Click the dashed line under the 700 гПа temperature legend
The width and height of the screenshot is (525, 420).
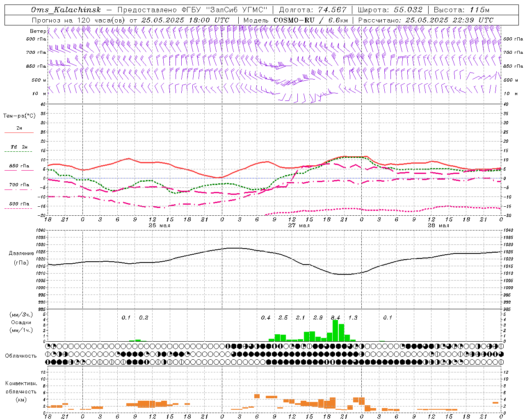coord(19,190)
